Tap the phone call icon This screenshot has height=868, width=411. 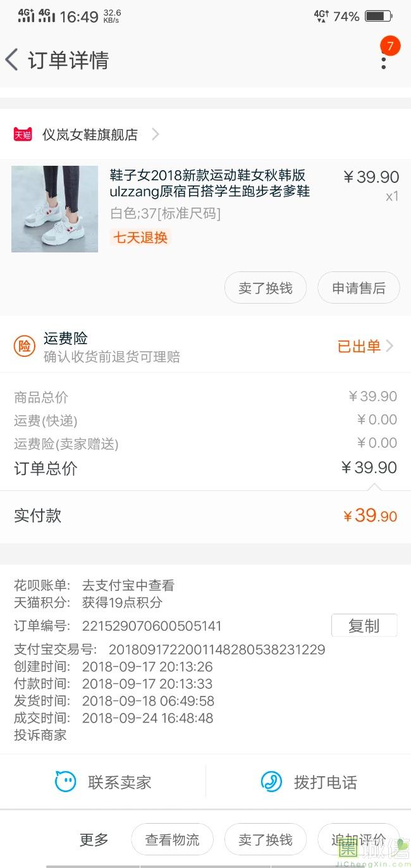pyautogui.click(x=272, y=782)
